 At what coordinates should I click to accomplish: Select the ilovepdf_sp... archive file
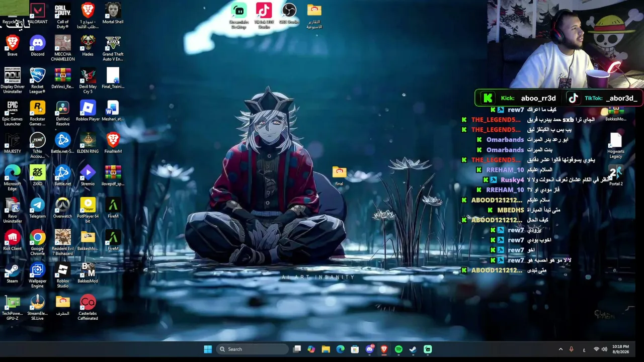pyautogui.click(x=113, y=175)
